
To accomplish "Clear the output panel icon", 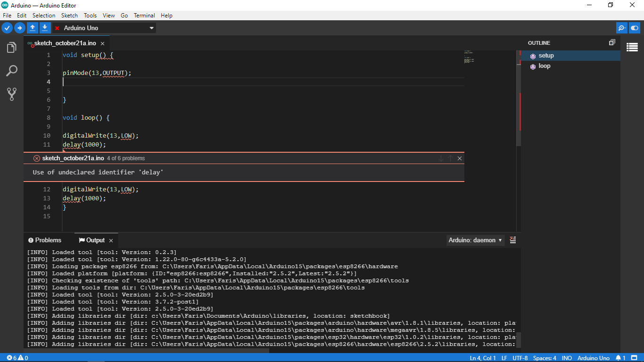I will [x=513, y=240].
